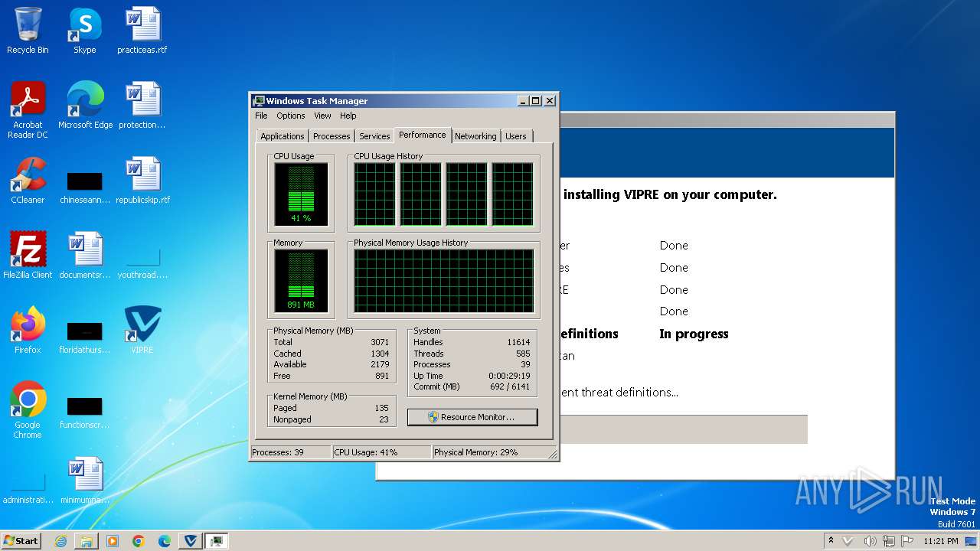Image resolution: width=980 pixels, height=551 pixels.
Task: Click the first CPU Usage History graph
Action: pos(374,194)
